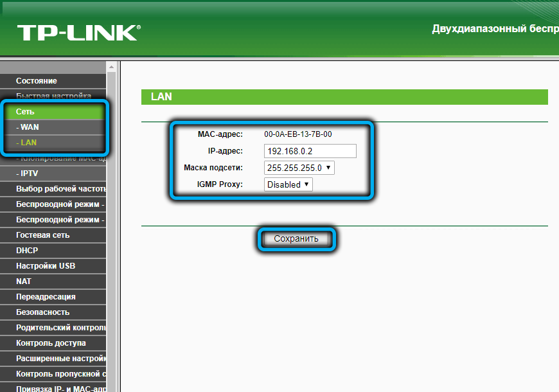Screen dimensions: 559x392
Task: Select the Сеть network menu section
Action: [26, 112]
